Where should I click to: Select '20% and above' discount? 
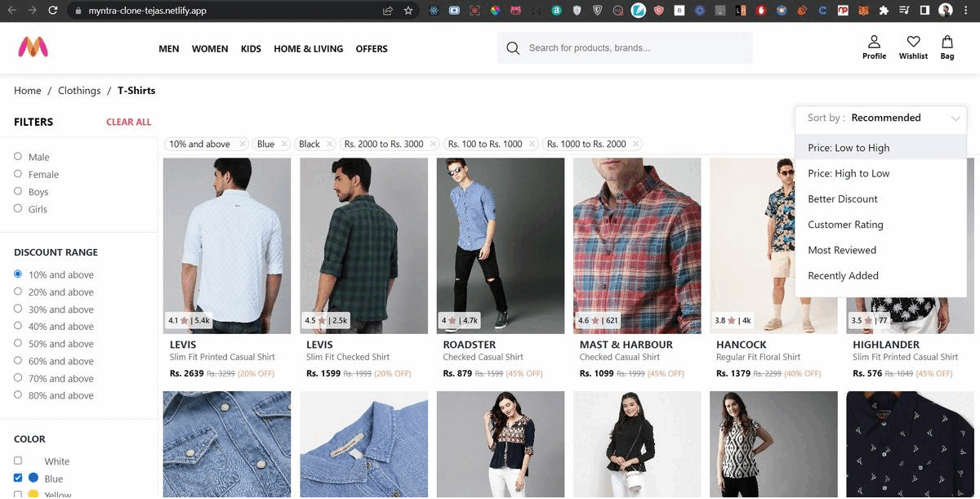[x=18, y=291]
